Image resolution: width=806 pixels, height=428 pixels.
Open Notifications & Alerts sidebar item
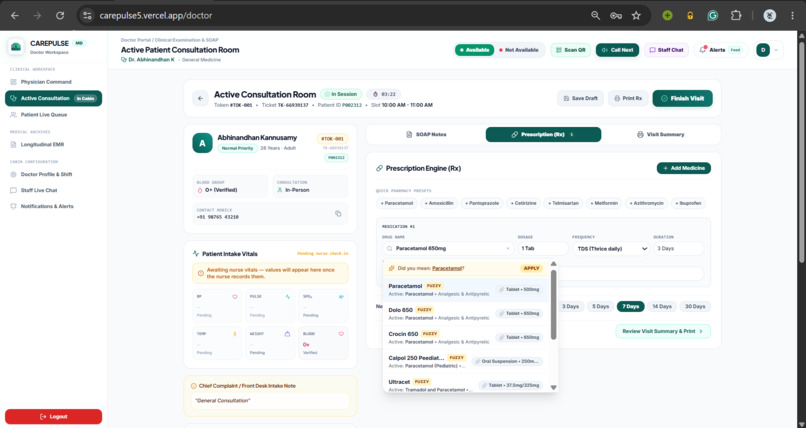pos(53,206)
